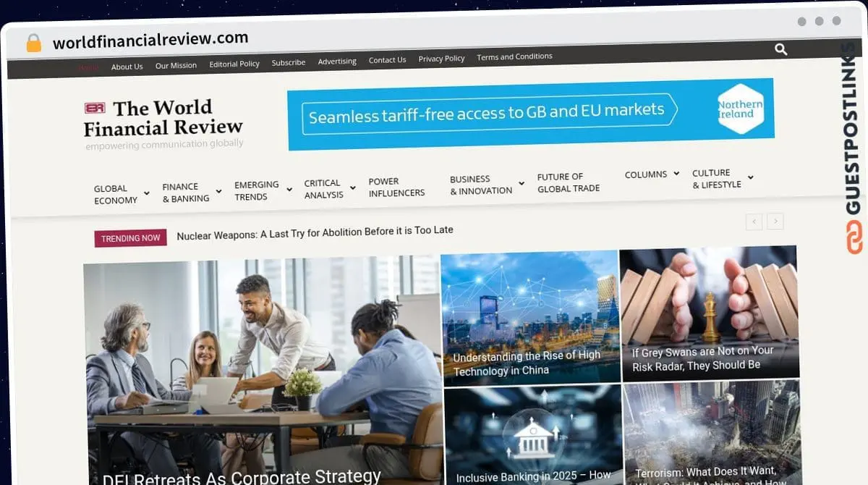Viewport: 868px width, 485px height.
Task: Open the Finance & Banking section
Action: click(x=186, y=193)
